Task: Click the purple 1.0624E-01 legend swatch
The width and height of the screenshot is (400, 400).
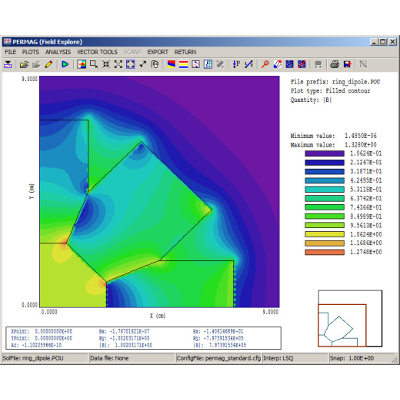Action: click(x=324, y=154)
